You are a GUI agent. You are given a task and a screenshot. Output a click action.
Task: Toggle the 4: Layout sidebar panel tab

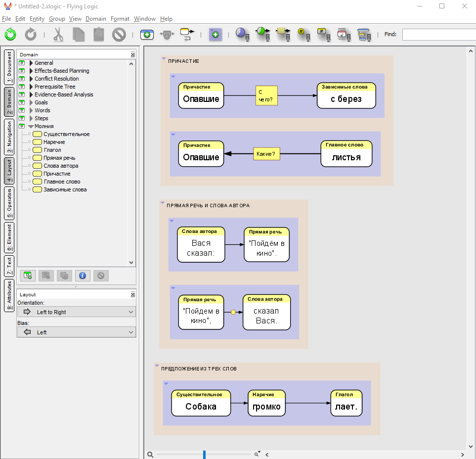9,171
